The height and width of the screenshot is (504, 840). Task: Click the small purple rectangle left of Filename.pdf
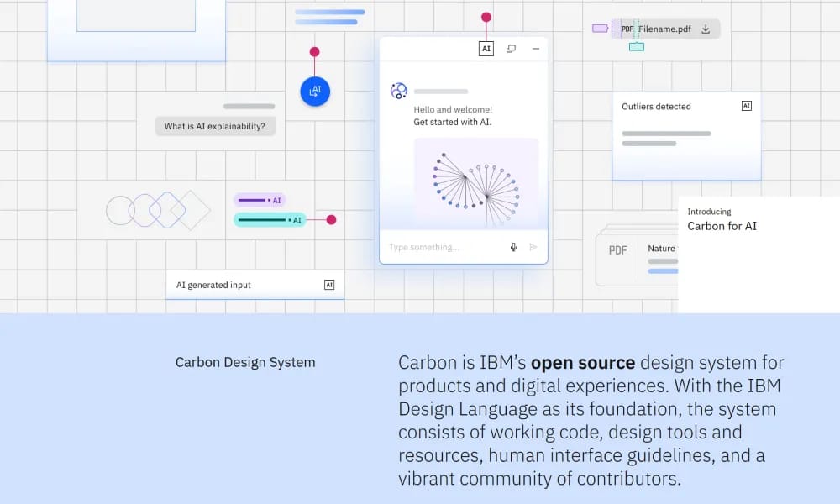coord(600,29)
